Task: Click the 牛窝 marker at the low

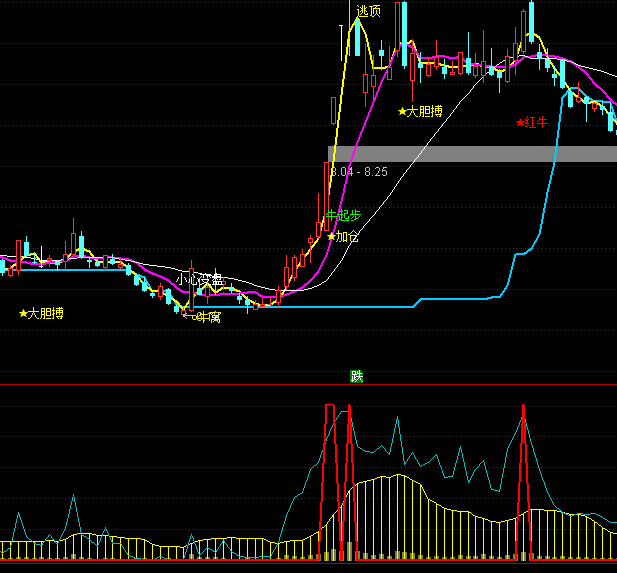Action: pyautogui.click(x=206, y=317)
